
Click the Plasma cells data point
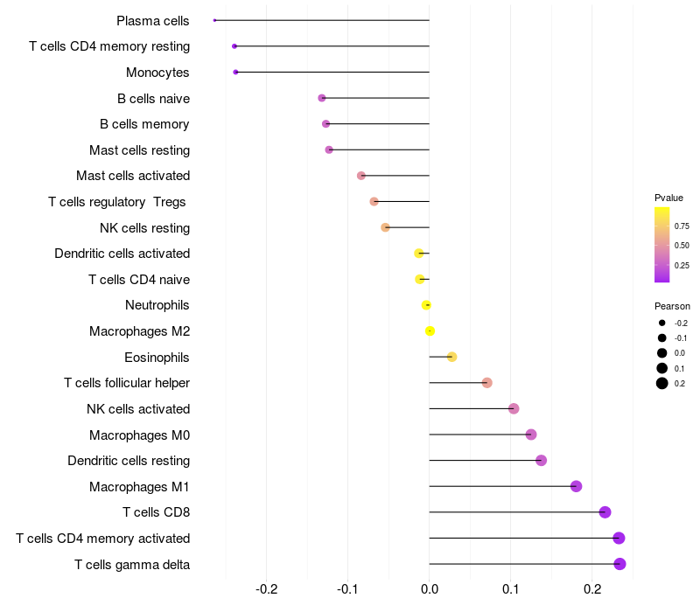214,20
